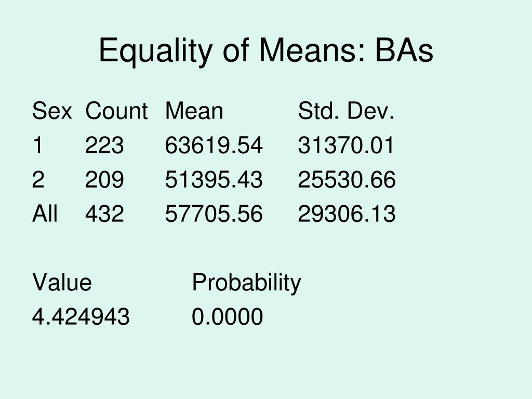Select the overall mean 57705.56
The height and width of the screenshot is (399, 532).
pos(214,214)
